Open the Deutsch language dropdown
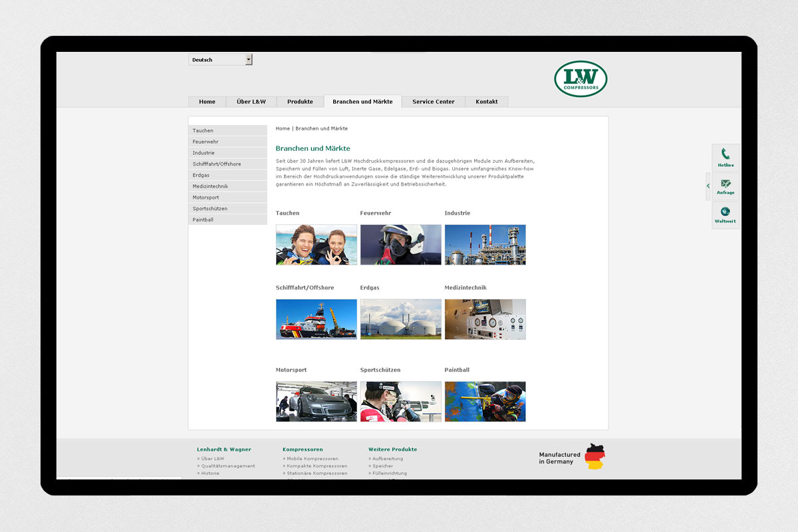The width and height of the screenshot is (798, 532). pyautogui.click(x=220, y=60)
